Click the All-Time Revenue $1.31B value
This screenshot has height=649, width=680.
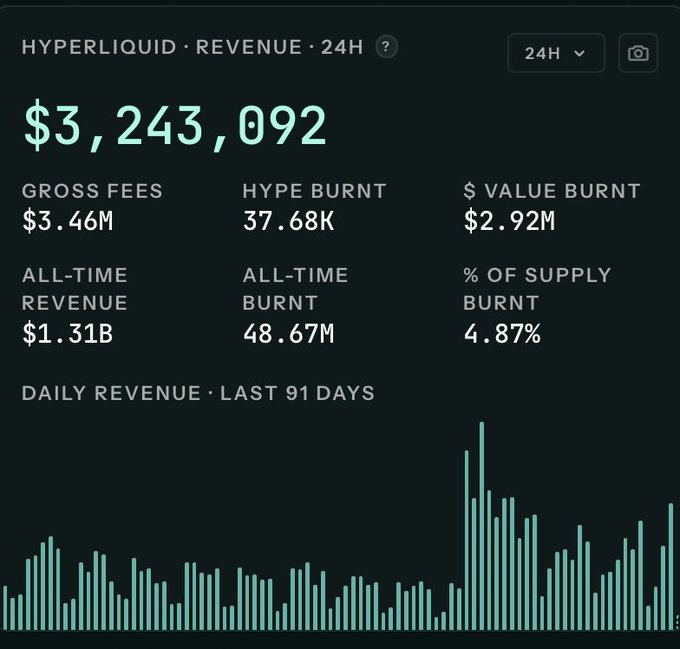pos(68,333)
